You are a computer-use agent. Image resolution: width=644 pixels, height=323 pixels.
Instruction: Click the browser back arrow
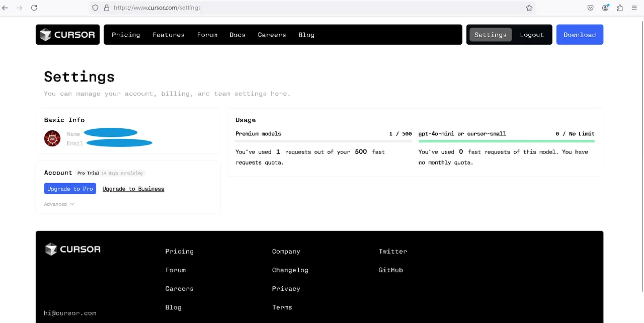5,8
